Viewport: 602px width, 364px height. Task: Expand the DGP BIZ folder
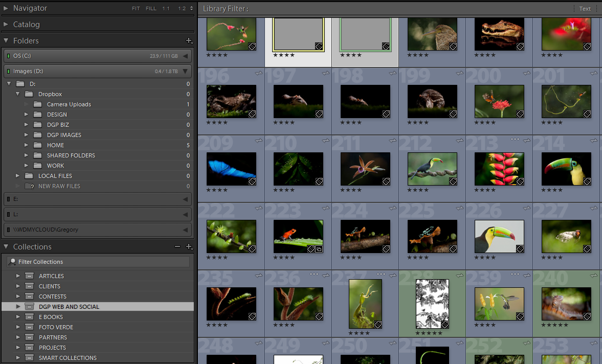click(26, 125)
